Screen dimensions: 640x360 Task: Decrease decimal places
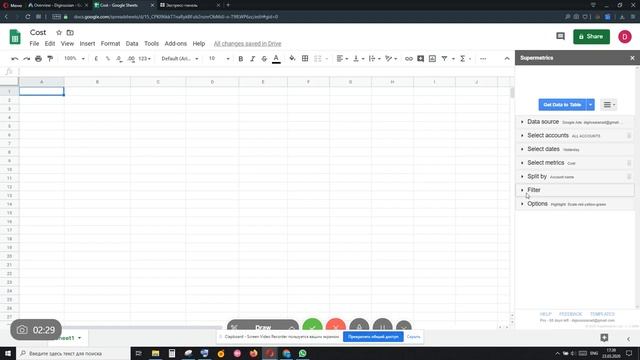tap(119, 59)
